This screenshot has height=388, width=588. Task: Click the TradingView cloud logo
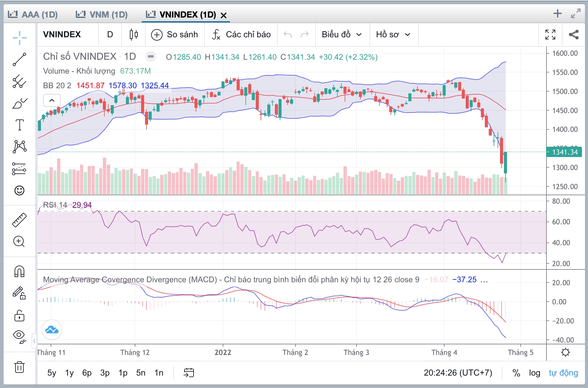point(52,330)
